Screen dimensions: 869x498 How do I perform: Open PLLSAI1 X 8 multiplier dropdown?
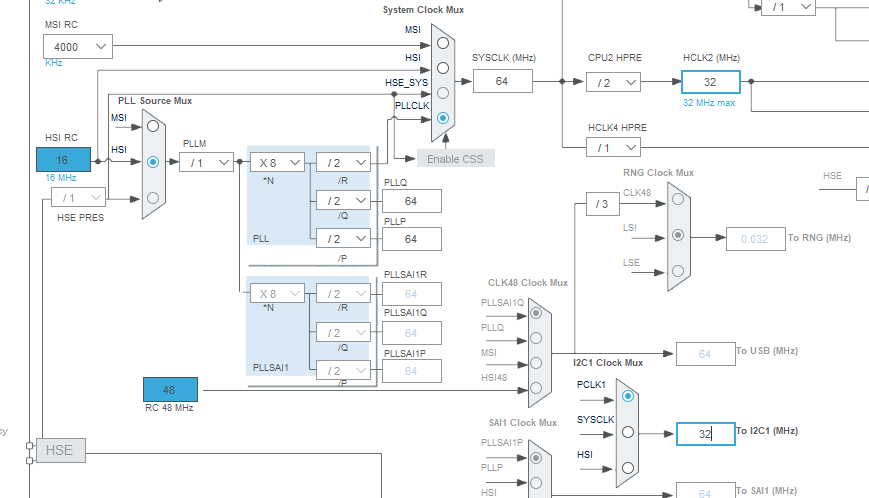tap(277, 294)
